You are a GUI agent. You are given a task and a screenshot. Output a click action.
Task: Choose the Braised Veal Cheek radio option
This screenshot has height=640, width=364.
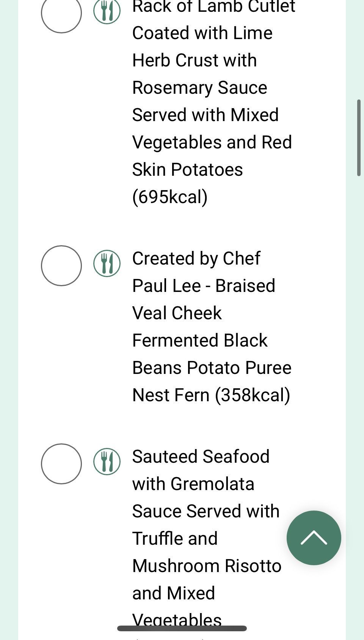coord(61,266)
